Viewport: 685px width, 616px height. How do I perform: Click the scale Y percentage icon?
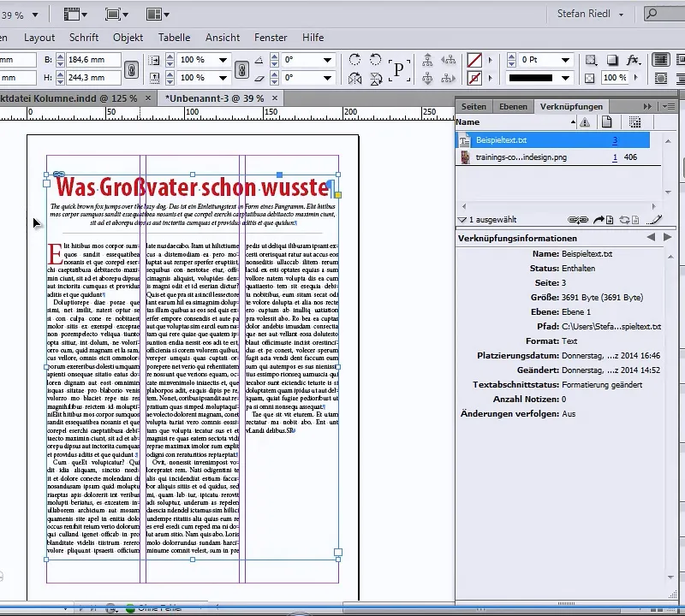coord(153,78)
